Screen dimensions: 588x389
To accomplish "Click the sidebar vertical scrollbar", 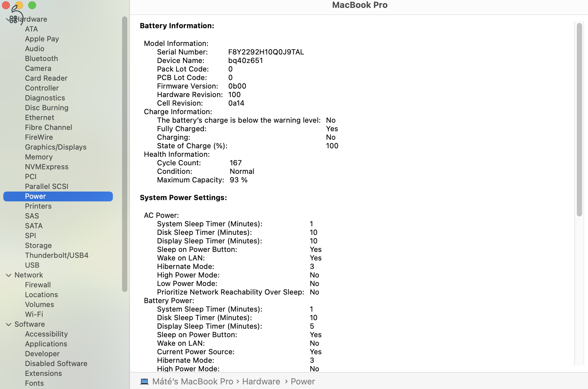I will (125, 154).
